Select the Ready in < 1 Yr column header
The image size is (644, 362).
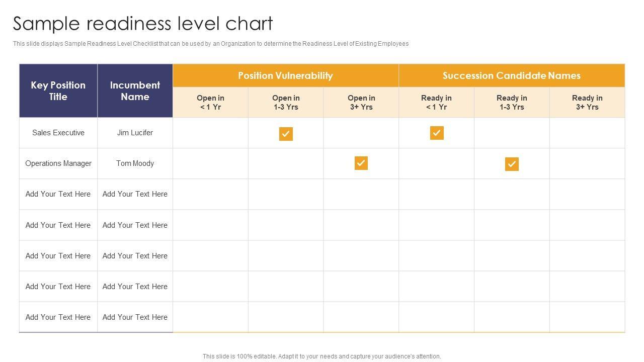(x=436, y=103)
